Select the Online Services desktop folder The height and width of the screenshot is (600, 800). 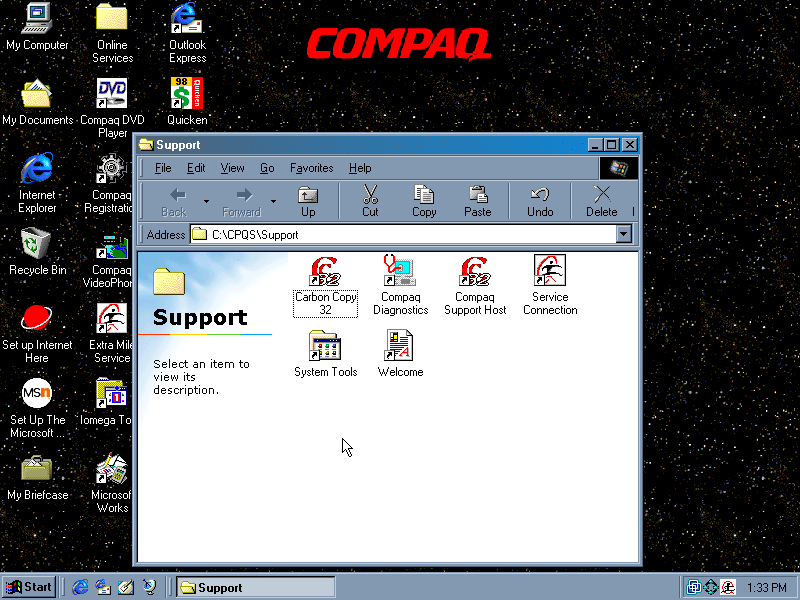(x=112, y=33)
